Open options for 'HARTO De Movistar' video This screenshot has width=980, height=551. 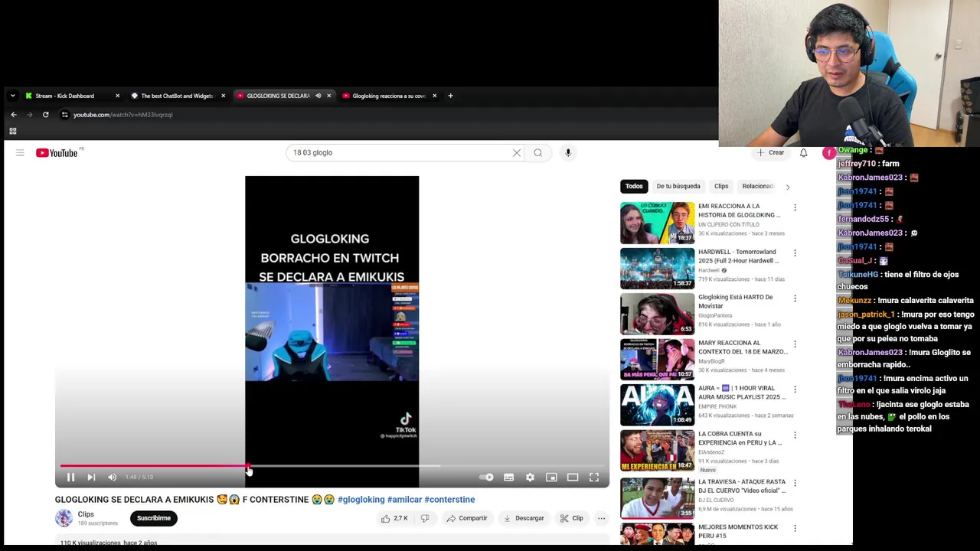(x=795, y=298)
